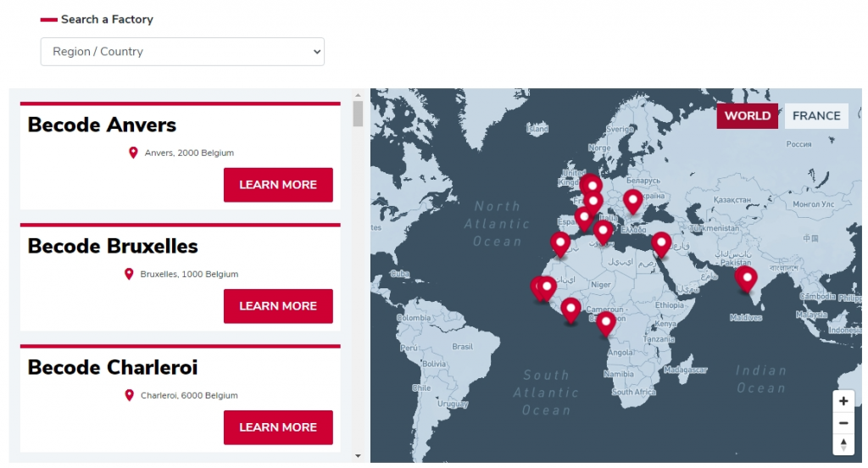Switch map to FRANCE view

(816, 116)
